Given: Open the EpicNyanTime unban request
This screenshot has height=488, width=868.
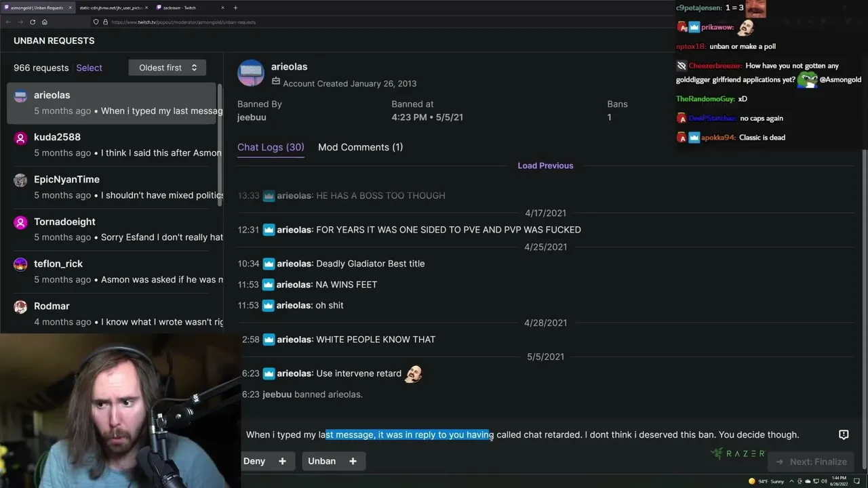Looking at the screenshot, I should pos(112,187).
